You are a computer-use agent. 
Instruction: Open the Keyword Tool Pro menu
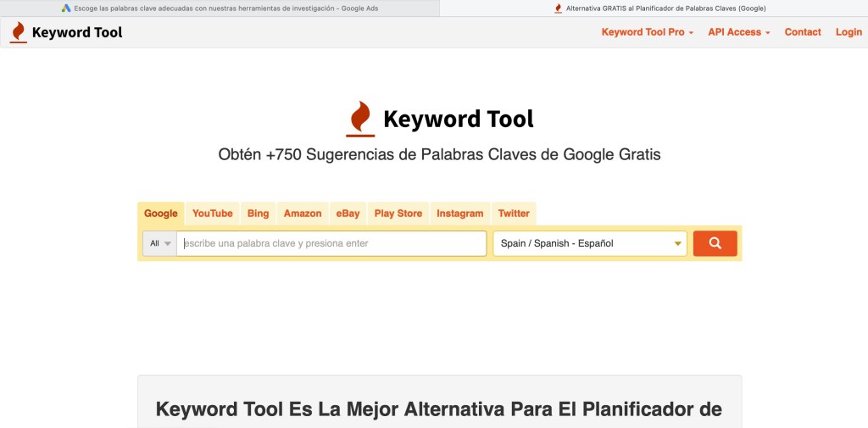[647, 32]
